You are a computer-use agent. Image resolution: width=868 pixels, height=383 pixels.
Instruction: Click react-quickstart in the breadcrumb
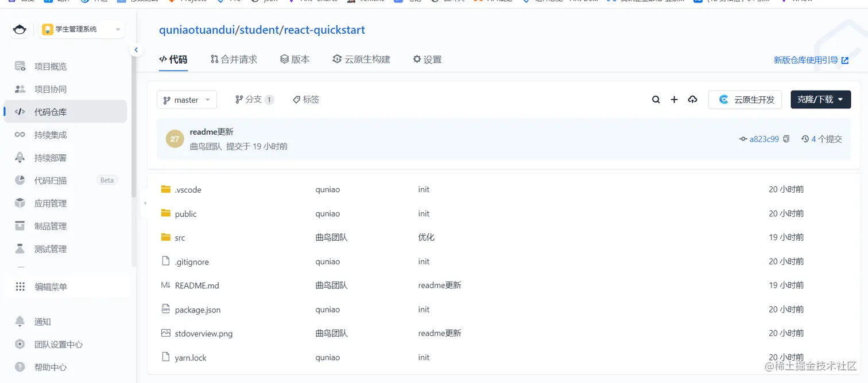click(x=324, y=30)
